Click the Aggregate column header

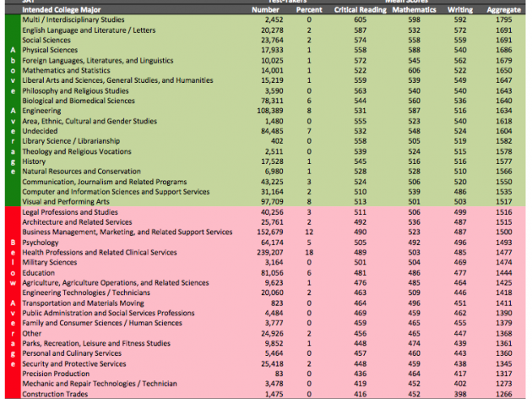[x=503, y=9]
